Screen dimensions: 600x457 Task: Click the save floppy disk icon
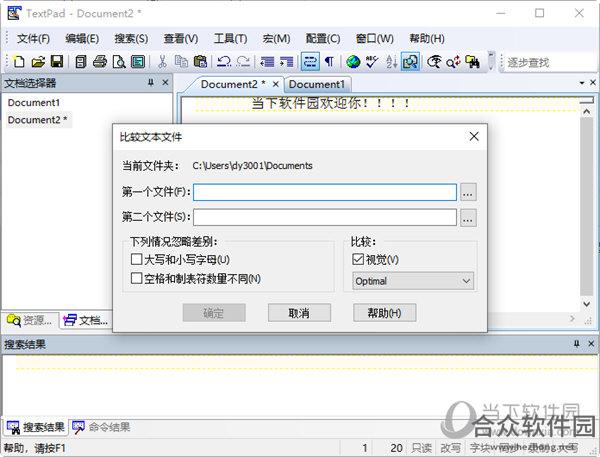point(57,62)
